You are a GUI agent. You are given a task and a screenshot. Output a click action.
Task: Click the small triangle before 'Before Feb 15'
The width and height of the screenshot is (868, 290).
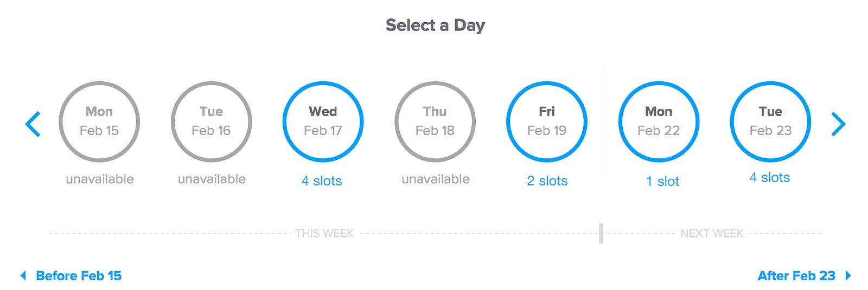tap(23, 275)
